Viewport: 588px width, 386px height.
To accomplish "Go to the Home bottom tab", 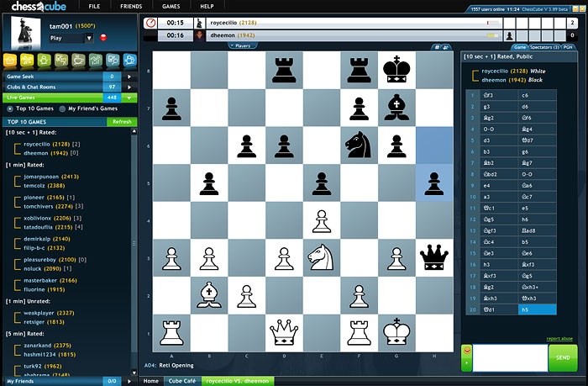I will pyautogui.click(x=150, y=381).
